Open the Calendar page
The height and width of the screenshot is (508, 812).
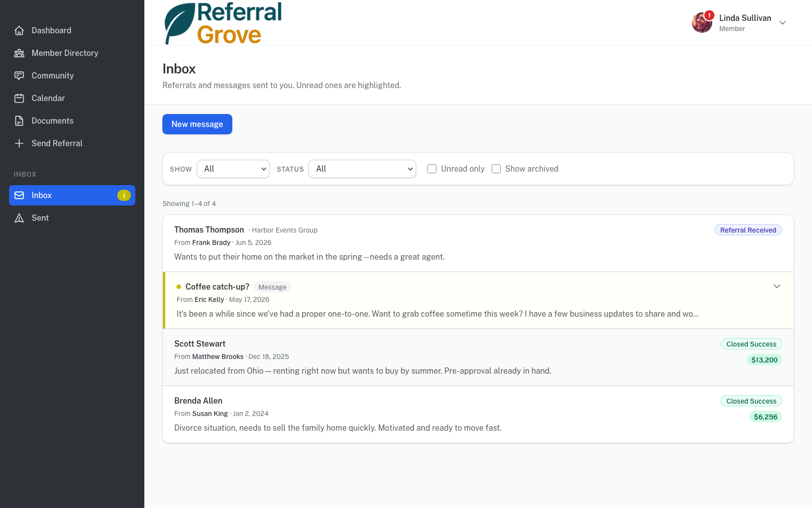[x=72, y=98]
